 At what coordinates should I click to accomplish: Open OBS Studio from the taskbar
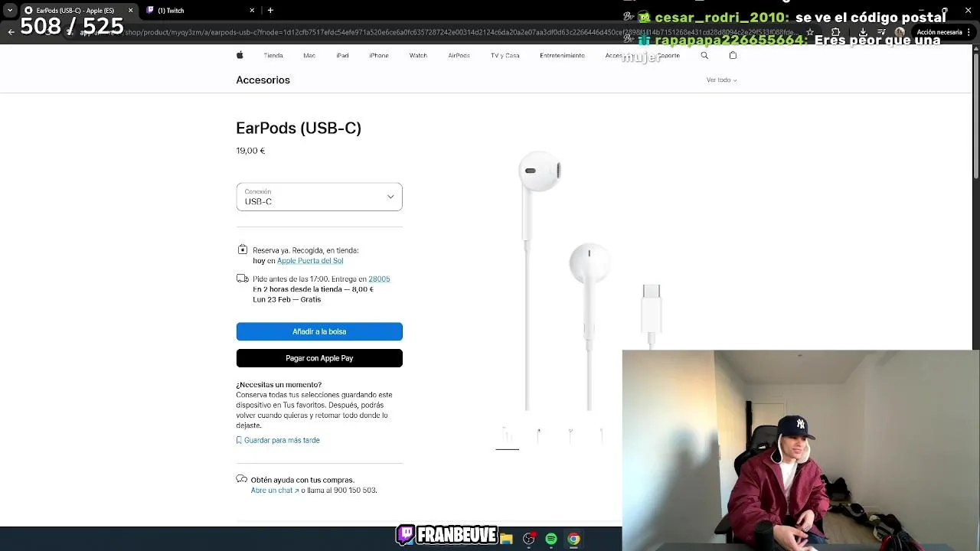(x=528, y=539)
